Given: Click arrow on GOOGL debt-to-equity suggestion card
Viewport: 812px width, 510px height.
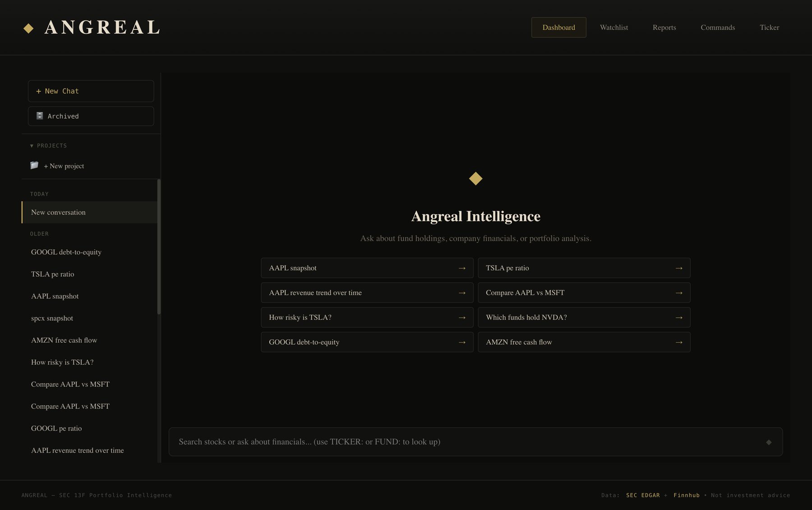Looking at the screenshot, I should click(462, 343).
